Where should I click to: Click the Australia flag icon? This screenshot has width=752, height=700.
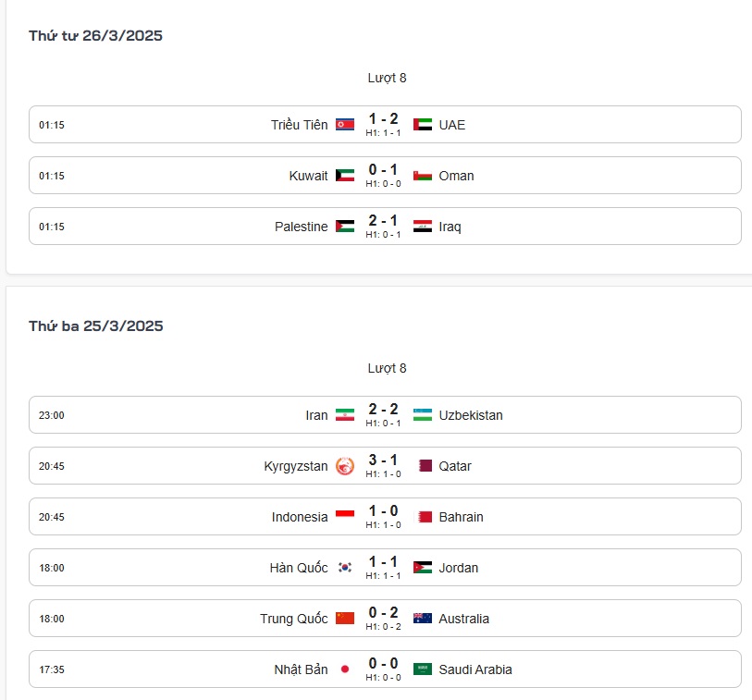tap(423, 619)
